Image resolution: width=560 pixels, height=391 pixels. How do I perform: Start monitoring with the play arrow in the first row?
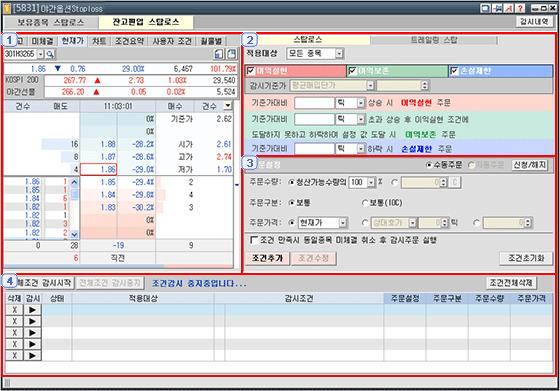pos(32,310)
